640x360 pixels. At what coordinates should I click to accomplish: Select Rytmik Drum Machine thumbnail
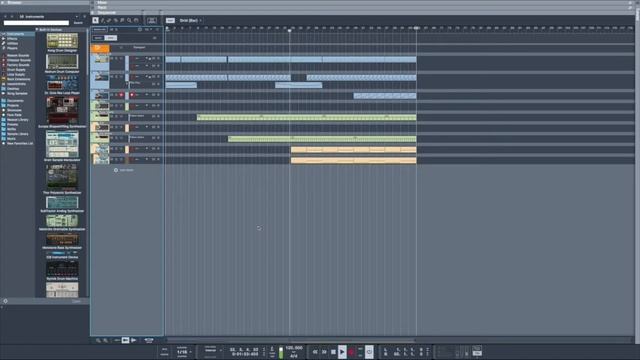tap(62, 269)
